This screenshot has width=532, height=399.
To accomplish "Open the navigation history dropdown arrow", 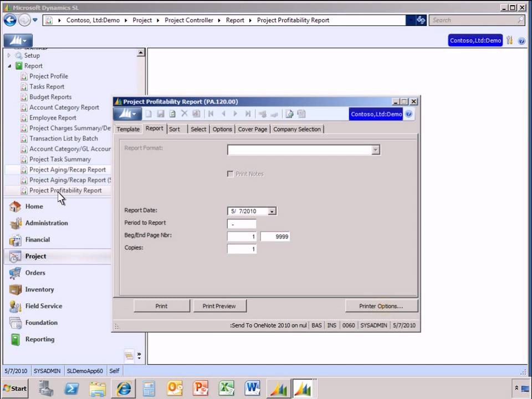I will click(x=35, y=20).
